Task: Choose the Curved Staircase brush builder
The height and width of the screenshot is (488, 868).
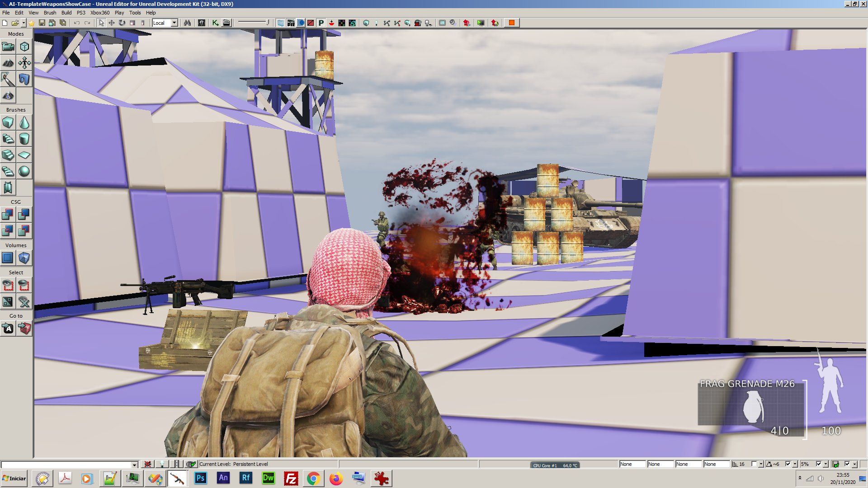Action: (x=8, y=139)
